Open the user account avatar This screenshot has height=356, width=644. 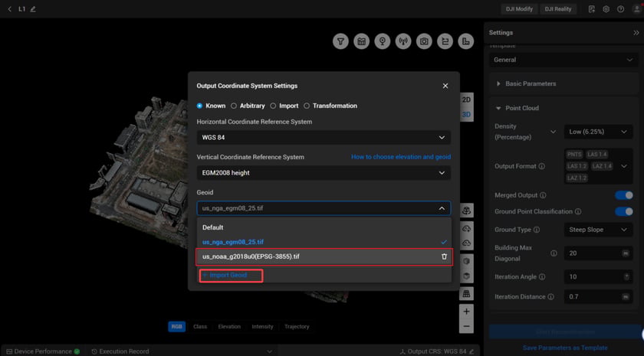tap(636, 9)
